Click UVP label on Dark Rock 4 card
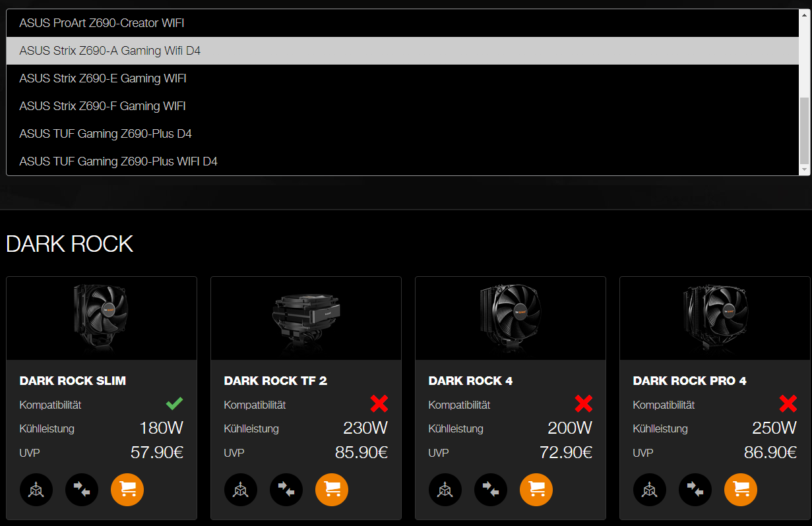The height and width of the screenshot is (526, 812). tap(439, 453)
